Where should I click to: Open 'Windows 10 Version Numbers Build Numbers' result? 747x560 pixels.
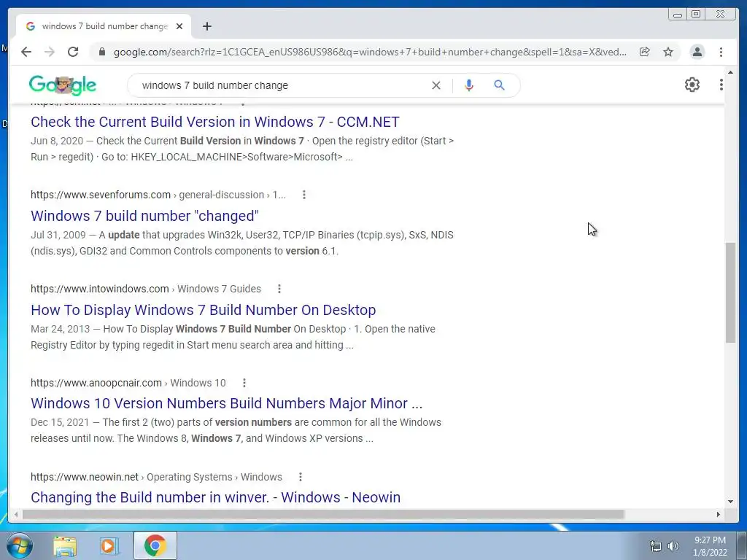(226, 403)
